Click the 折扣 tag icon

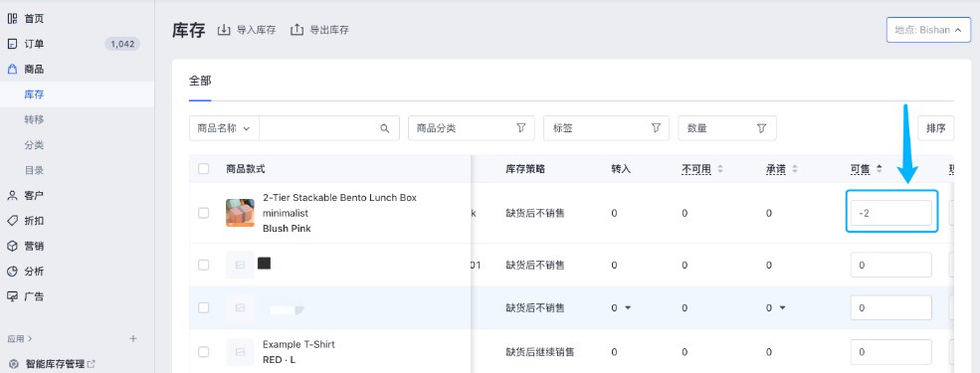12,221
